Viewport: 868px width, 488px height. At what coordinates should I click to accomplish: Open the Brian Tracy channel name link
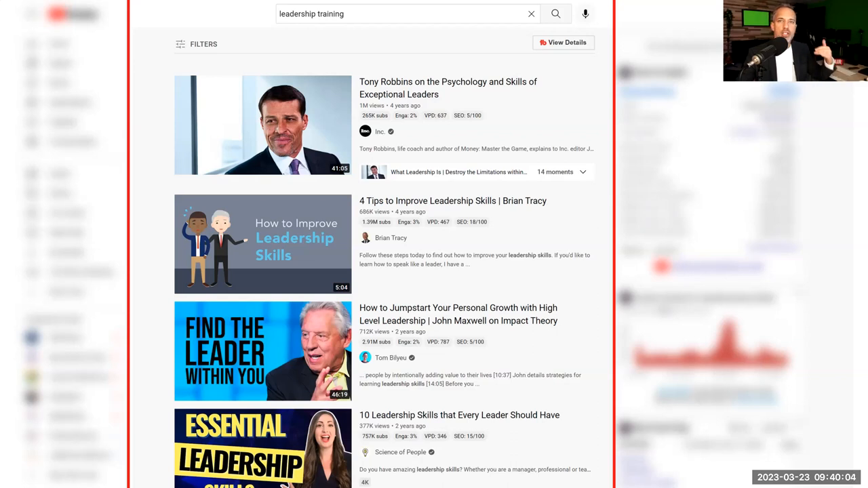(391, 238)
